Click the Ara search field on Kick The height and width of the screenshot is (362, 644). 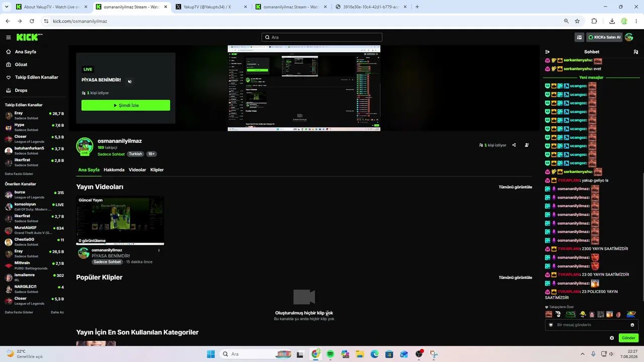(322, 37)
